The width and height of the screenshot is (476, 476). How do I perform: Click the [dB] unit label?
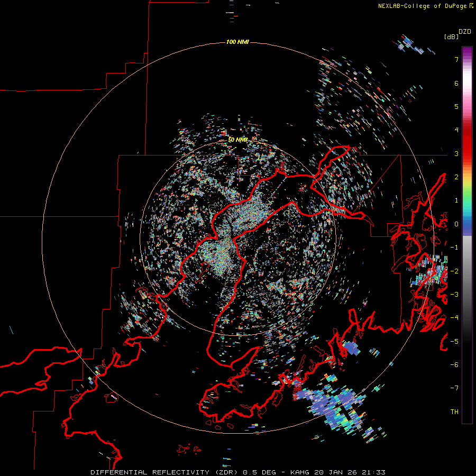(x=451, y=36)
